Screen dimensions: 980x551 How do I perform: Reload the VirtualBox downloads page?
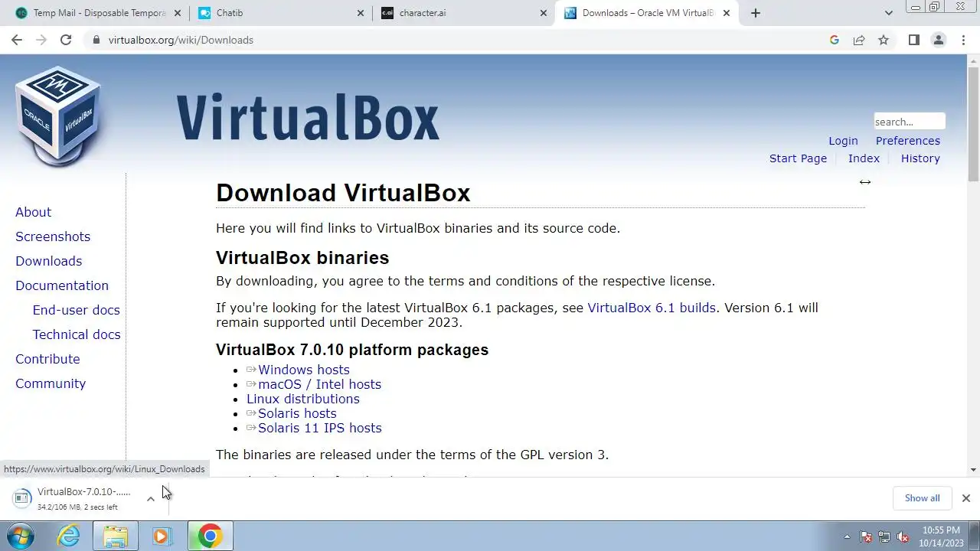coord(66,40)
